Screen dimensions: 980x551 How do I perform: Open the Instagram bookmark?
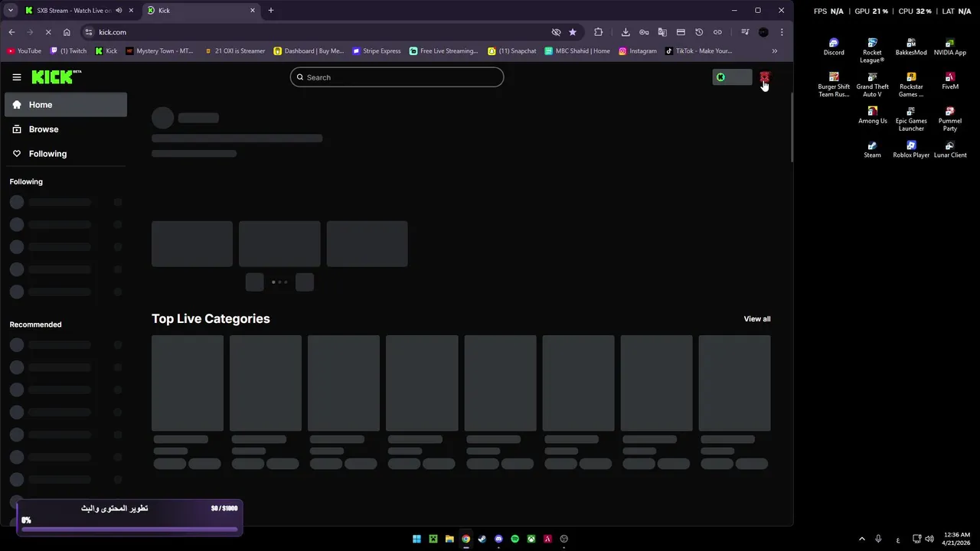638,51
